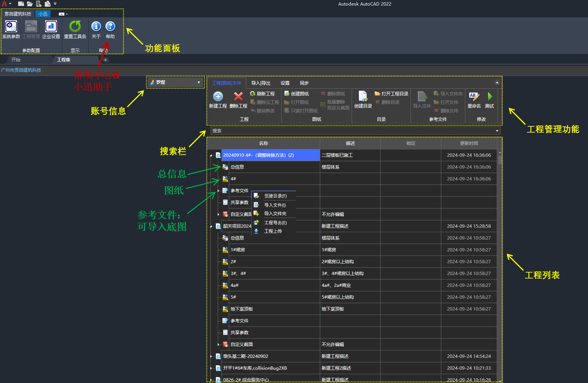Choose 导入文件夹 from context menu
The image size is (588, 383).
pyautogui.click(x=275, y=213)
